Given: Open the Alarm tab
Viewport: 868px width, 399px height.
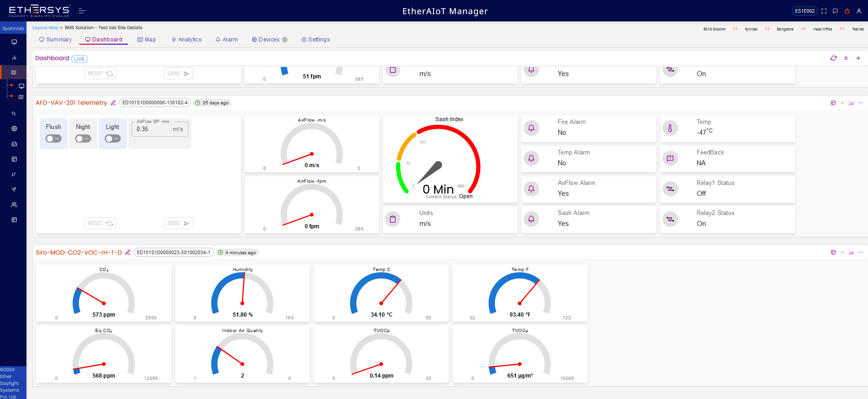Looking at the screenshot, I should (227, 40).
